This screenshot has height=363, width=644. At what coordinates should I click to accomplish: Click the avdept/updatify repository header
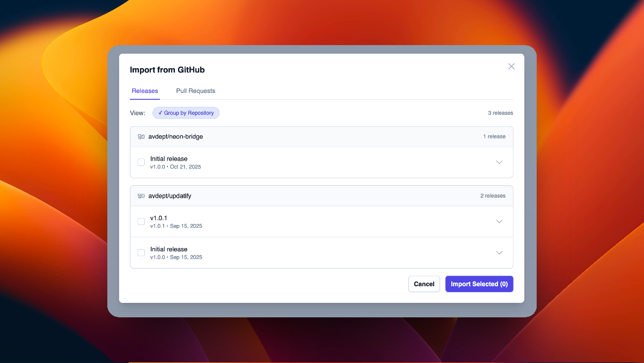[x=170, y=196]
